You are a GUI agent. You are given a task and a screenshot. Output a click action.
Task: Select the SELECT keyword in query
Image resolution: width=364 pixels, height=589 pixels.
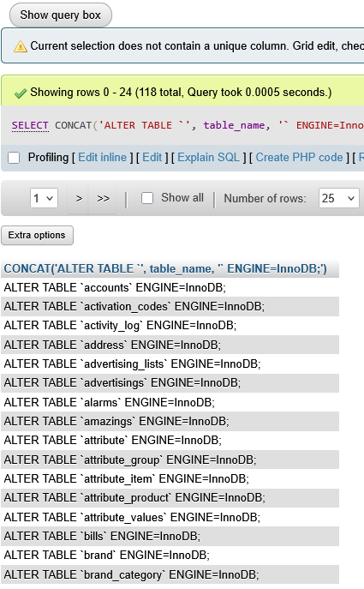[30, 125]
